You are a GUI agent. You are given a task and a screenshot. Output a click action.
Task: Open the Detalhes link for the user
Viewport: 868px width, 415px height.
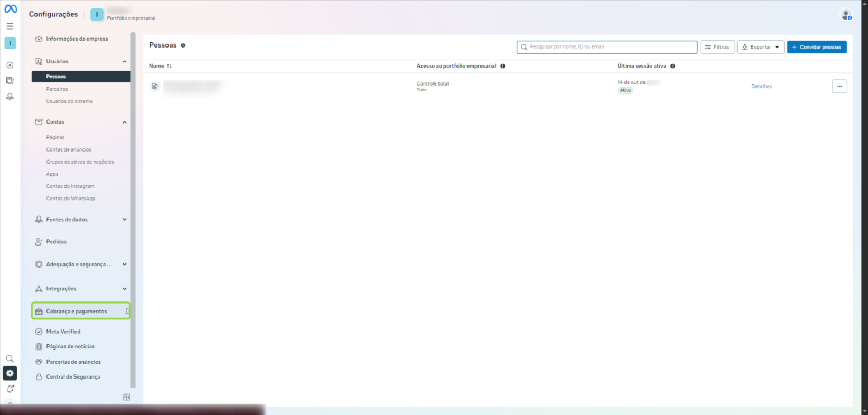point(761,87)
